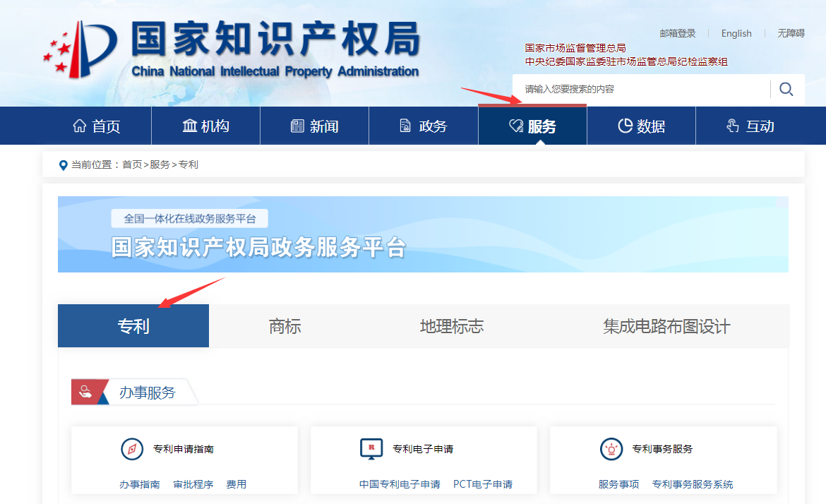
Task: Click the alarm light icon for 专利事务服务
Action: tap(611, 449)
